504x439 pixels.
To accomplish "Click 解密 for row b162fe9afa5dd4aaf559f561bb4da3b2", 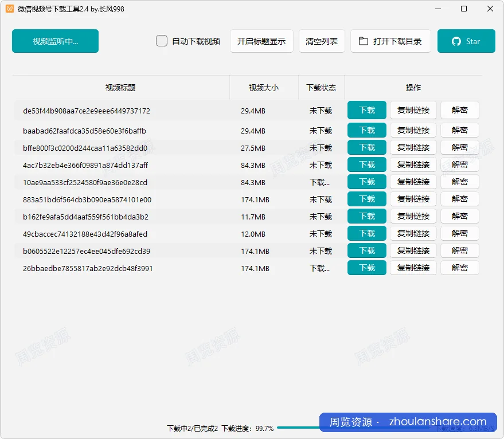I will 460,216.
